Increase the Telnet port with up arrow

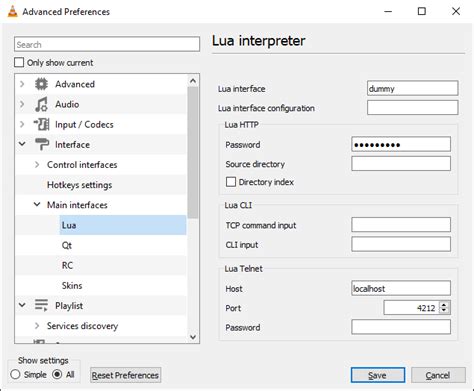pos(444,304)
